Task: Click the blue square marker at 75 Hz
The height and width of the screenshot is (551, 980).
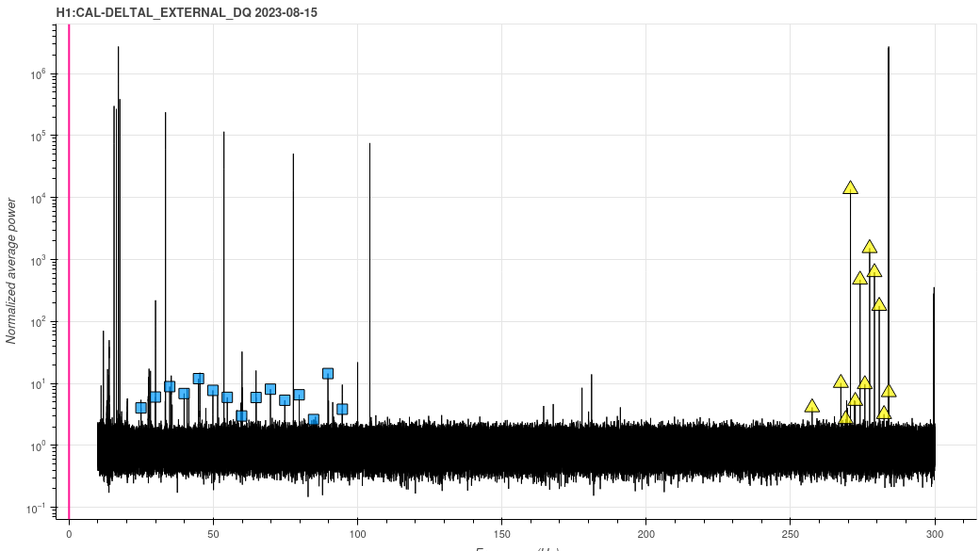Action: pos(285,400)
